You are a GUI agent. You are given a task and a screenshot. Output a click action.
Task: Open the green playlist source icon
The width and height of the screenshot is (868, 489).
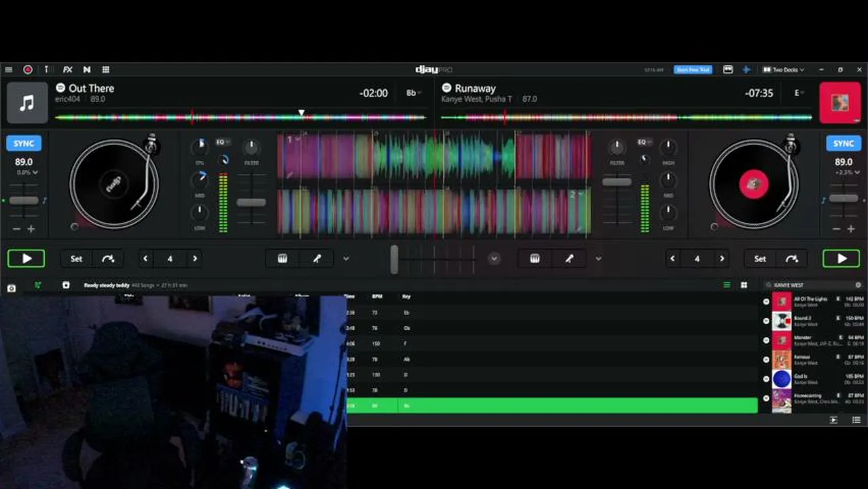(37, 285)
